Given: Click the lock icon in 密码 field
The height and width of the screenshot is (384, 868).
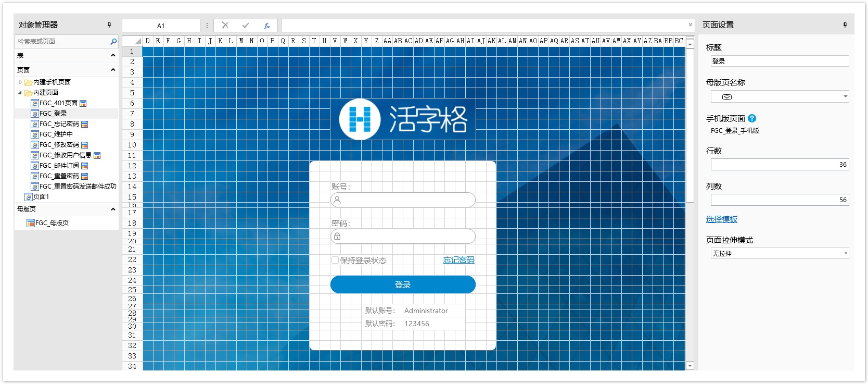Looking at the screenshot, I should click(x=337, y=236).
